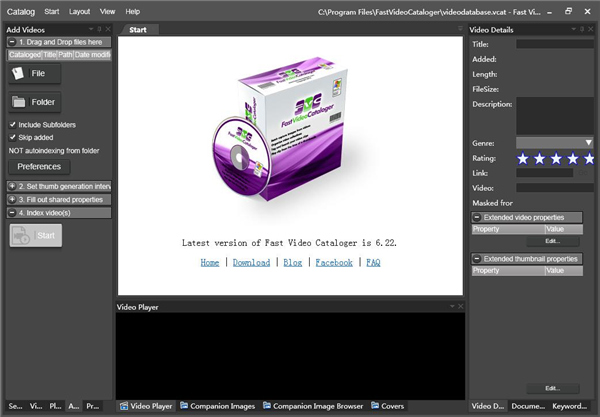Collapse Extended thumbnail properties section
600x417 pixels.
[477, 259]
